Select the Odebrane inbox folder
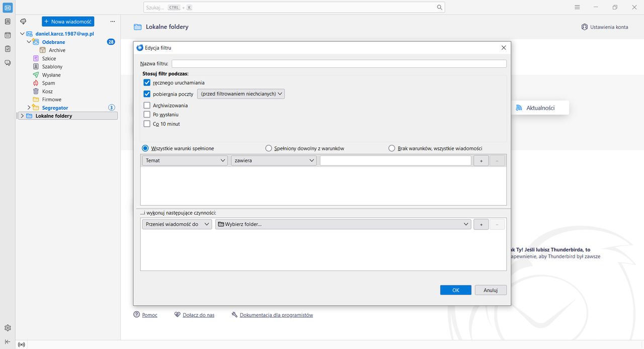Screen dimensions: 644x349 pyautogui.click(x=53, y=42)
